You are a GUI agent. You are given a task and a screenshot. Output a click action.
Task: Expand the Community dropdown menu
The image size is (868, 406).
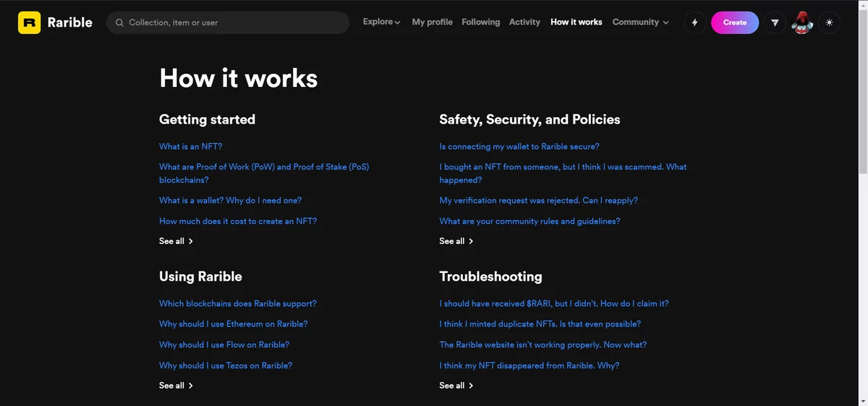point(640,22)
